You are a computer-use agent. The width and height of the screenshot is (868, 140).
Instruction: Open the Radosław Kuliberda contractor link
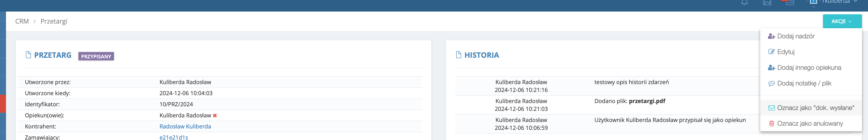[x=185, y=127]
